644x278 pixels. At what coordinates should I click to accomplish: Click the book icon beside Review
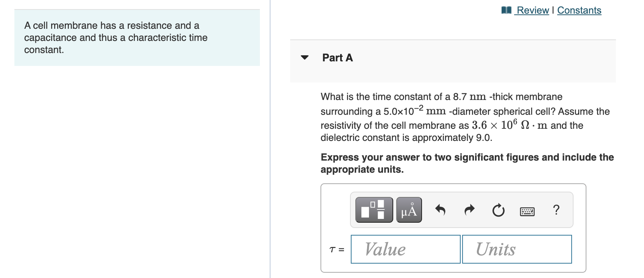(x=507, y=10)
